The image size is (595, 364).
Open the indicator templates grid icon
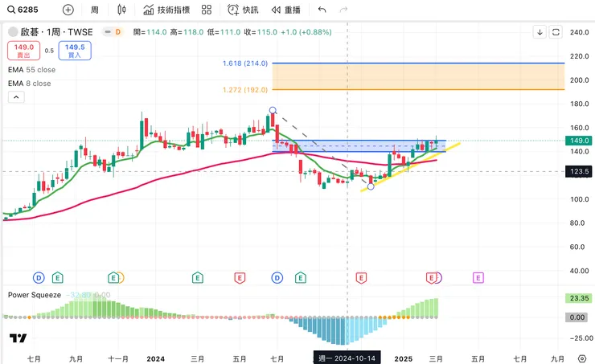tap(207, 10)
